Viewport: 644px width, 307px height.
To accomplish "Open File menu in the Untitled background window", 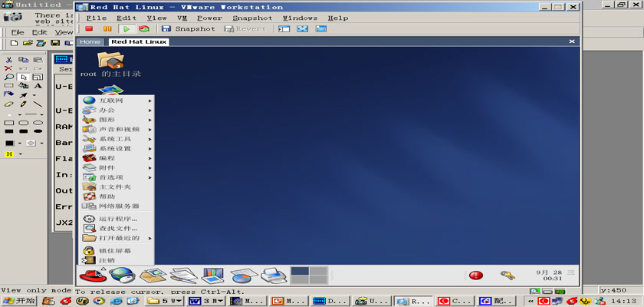I will click(x=17, y=32).
